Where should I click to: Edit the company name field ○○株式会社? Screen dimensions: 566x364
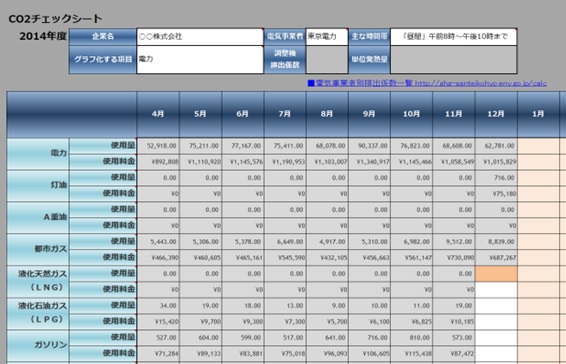[200, 37]
